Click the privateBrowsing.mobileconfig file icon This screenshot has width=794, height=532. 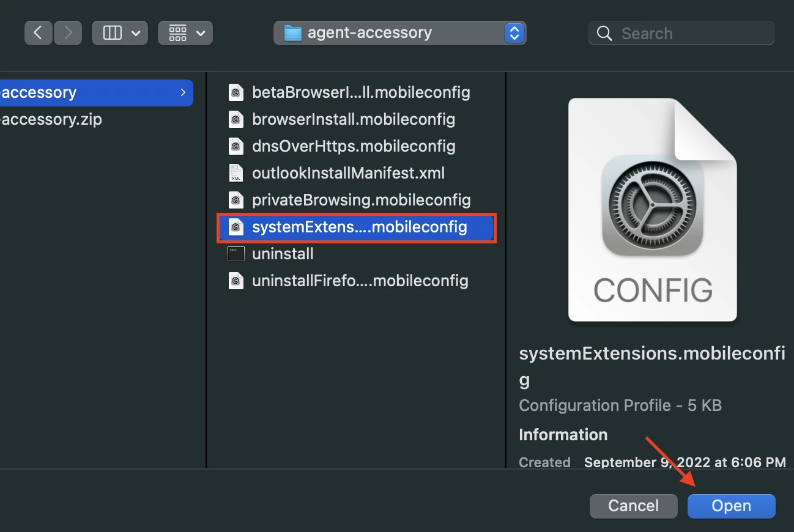pos(236,200)
